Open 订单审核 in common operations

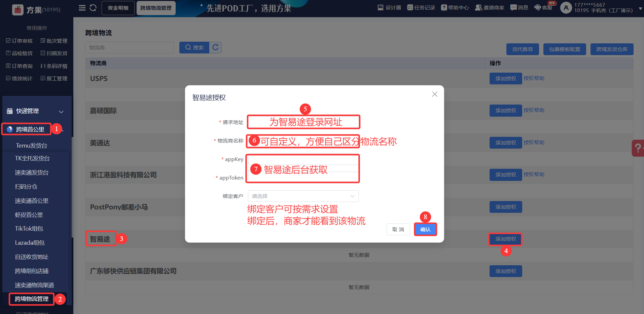(x=20, y=41)
